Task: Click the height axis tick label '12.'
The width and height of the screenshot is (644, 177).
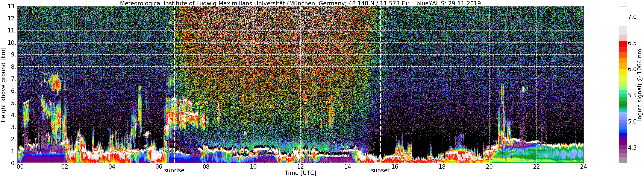Action: 12,18
